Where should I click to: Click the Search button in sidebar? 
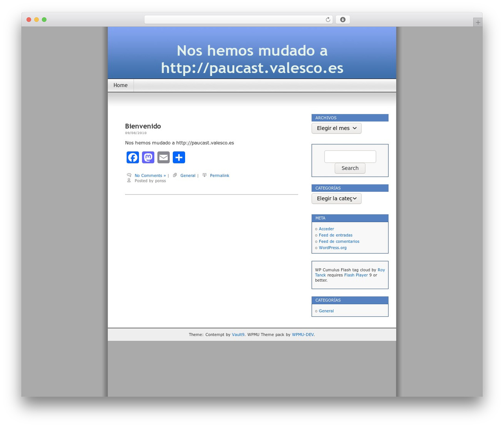click(350, 168)
